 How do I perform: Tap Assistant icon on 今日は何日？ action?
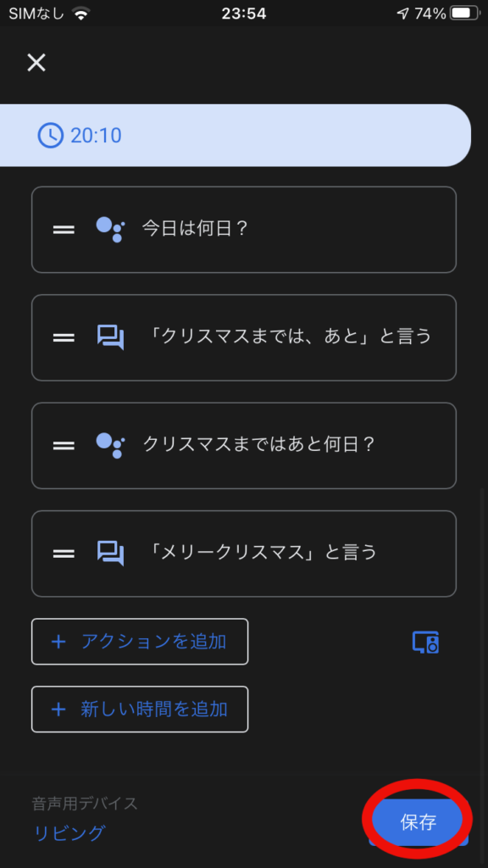pyautogui.click(x=110, y=229)
